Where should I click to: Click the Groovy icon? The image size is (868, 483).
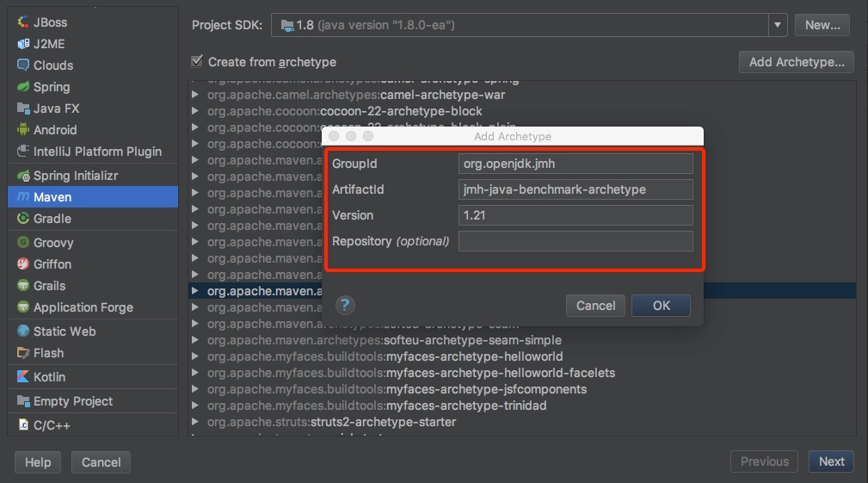(22, 243)
